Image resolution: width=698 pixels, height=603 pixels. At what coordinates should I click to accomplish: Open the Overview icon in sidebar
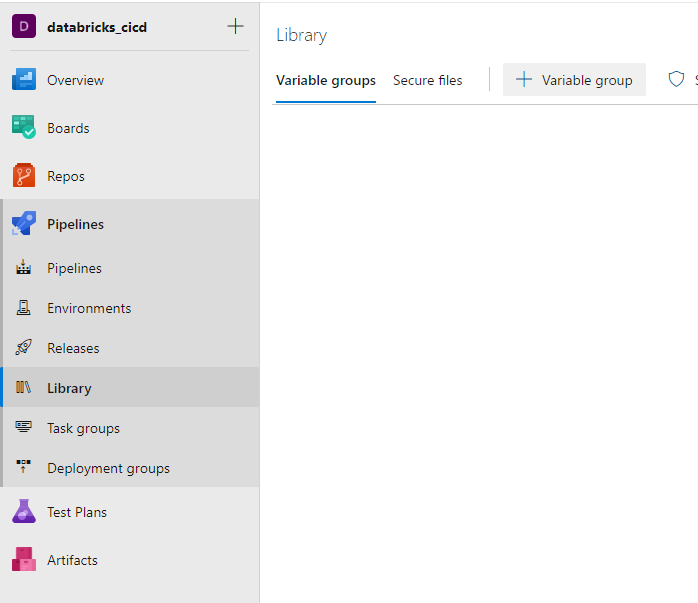[24, 80]
